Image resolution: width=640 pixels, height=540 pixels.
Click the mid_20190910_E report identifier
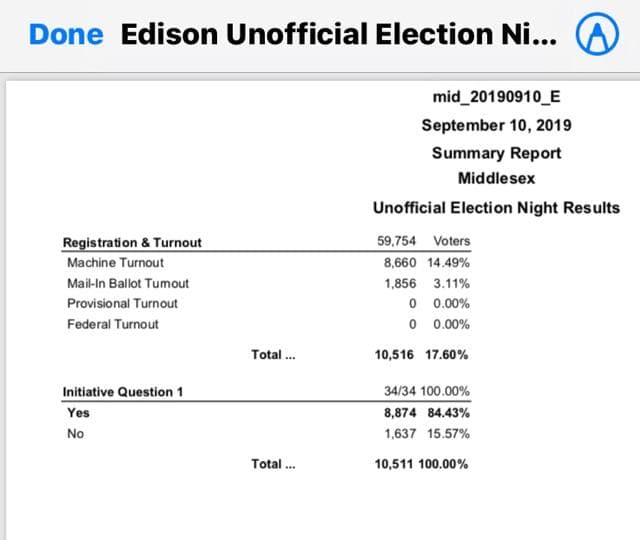pos(496,97)
